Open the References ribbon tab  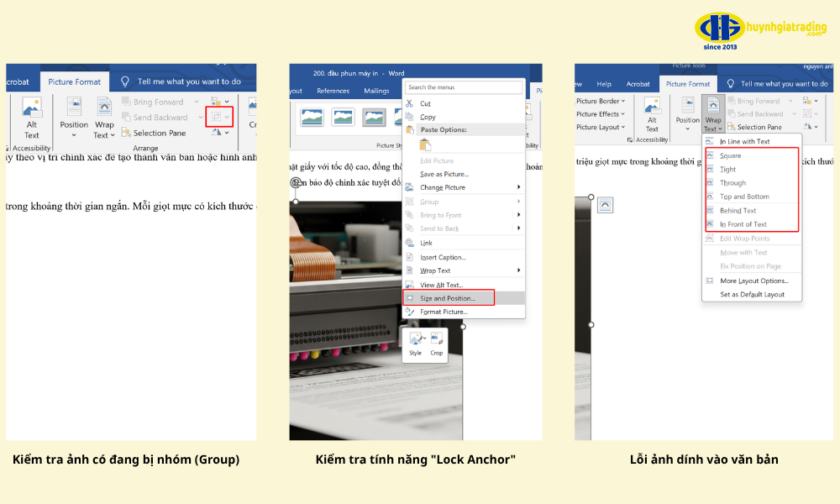click(333, 91)
